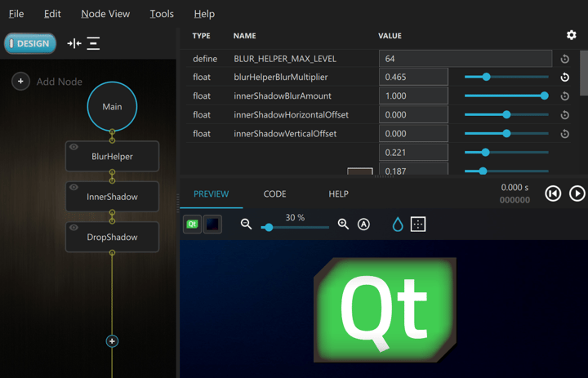This screenshot has width=588, height=378.
Task: Open the Tools menu
Action: click(162, 14)
